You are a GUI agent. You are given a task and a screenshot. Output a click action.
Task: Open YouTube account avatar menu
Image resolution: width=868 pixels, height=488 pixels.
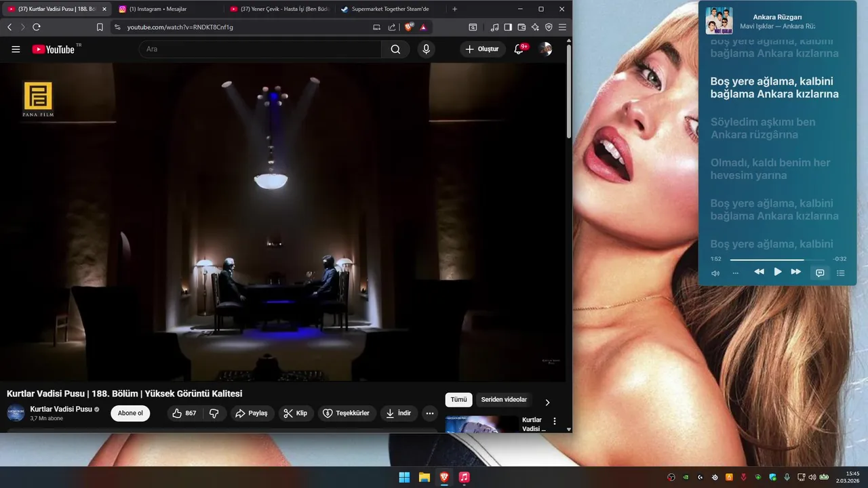tap(545, 49)
